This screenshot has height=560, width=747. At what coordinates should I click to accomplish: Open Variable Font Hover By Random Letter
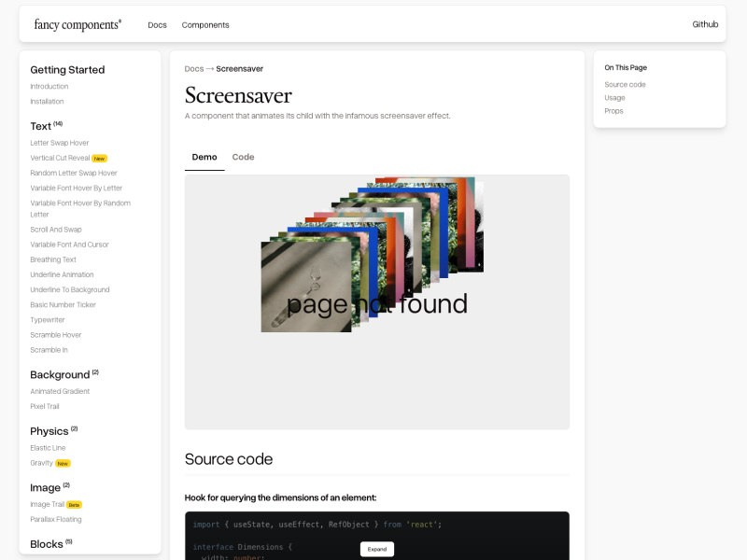pos(80,208)
